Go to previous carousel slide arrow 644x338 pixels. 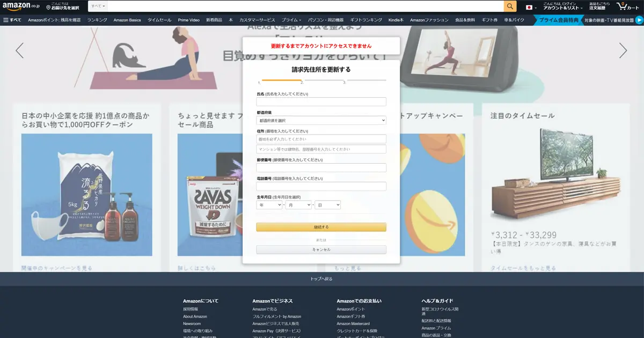pos(20,50)
